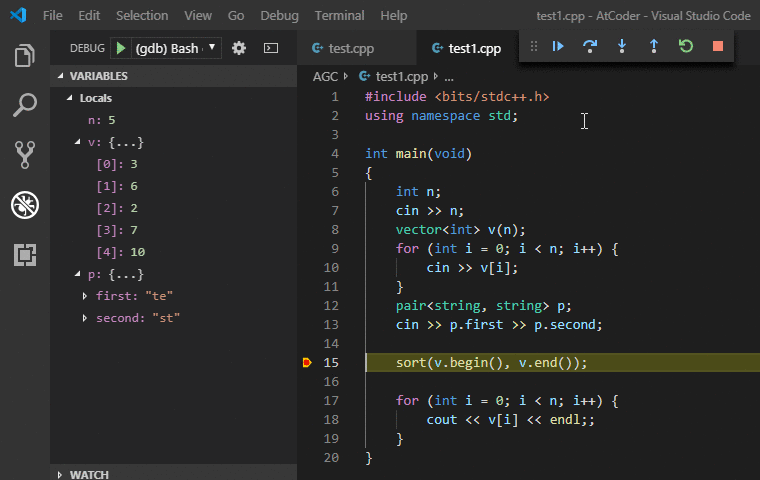Click Continue in debug toolbar
Viewport: 760px width, 480px height.
(x=558, y=46)
